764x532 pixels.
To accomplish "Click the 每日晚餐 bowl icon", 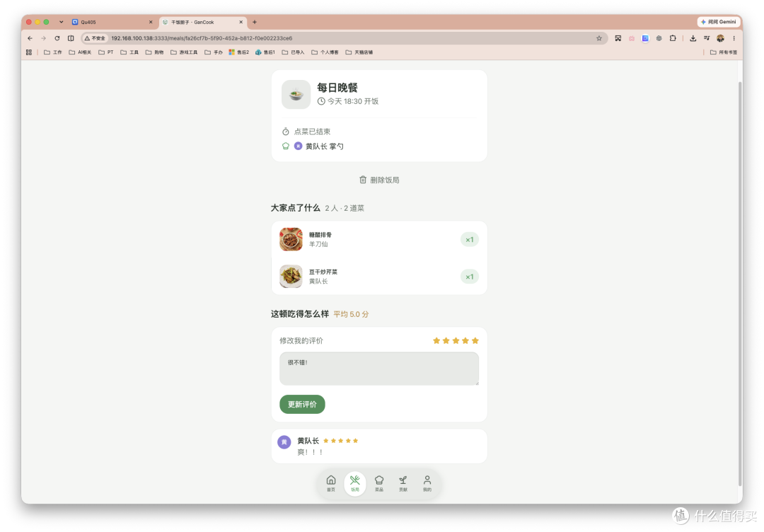I will tap(296, 94).
